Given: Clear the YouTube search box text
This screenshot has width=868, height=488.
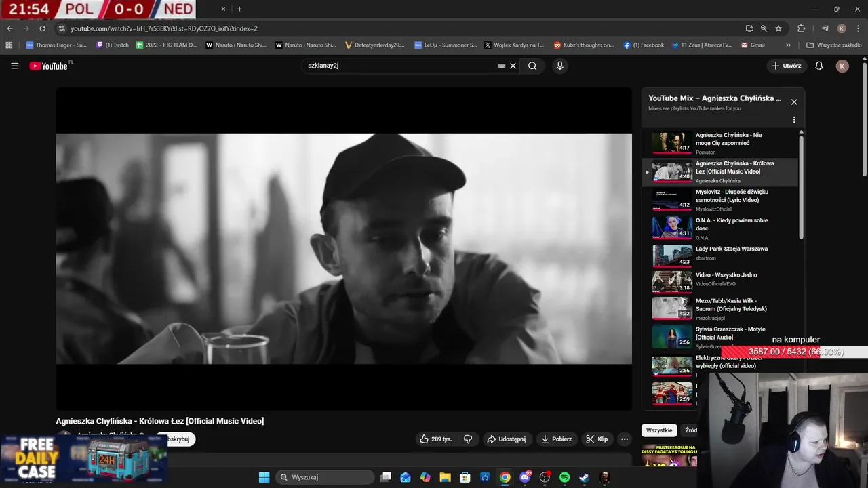Looking at the screenshot, I should pos(513,66).
